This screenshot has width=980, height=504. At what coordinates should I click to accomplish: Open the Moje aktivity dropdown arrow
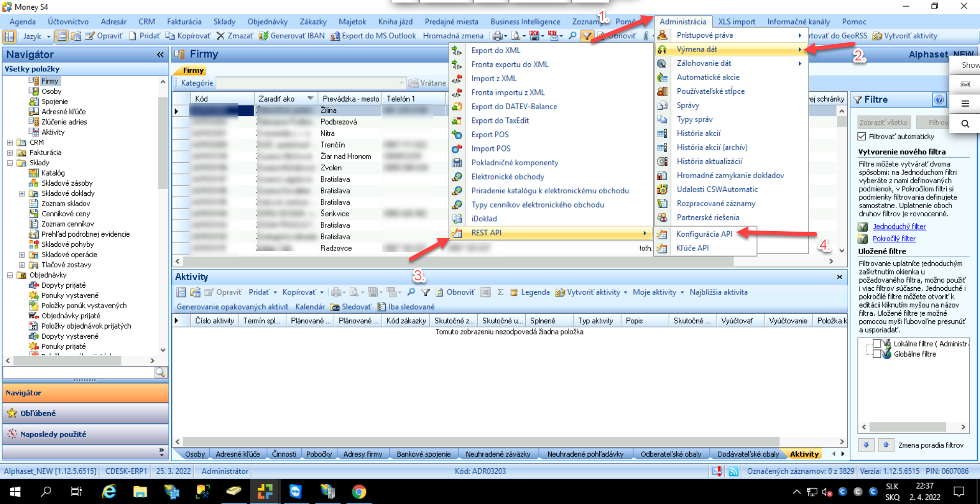point(682,292)
